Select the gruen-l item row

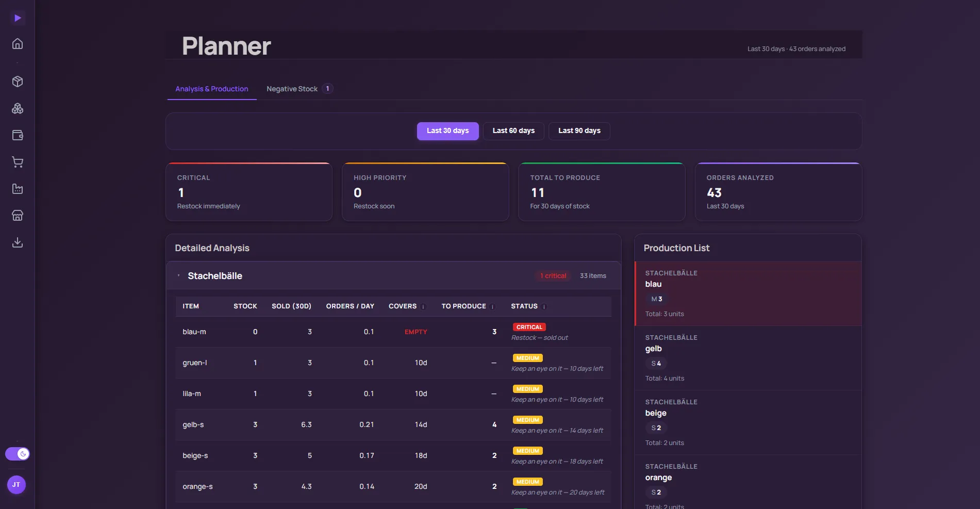(x=393, y=363)
